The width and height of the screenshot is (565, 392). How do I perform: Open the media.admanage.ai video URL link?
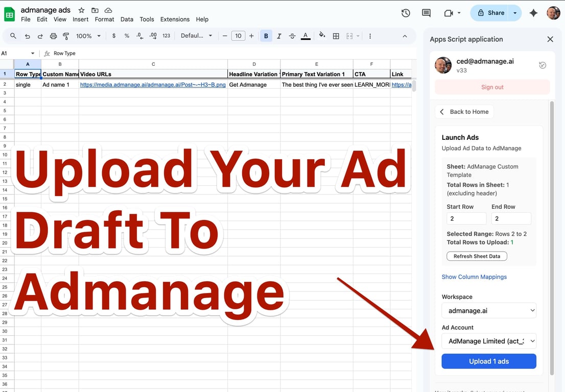point(153,85)
